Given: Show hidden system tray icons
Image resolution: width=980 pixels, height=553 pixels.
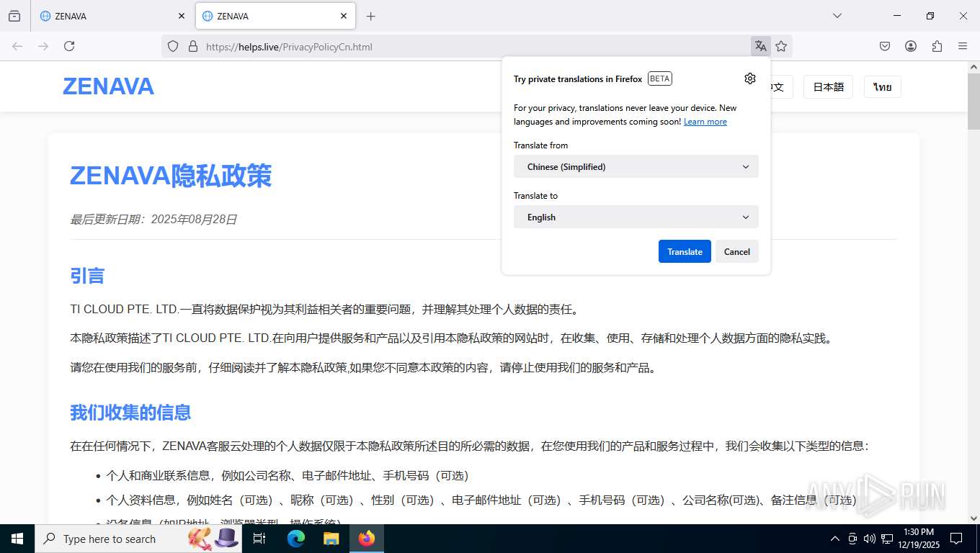Looking at the screenshot, I should (835, 539).
